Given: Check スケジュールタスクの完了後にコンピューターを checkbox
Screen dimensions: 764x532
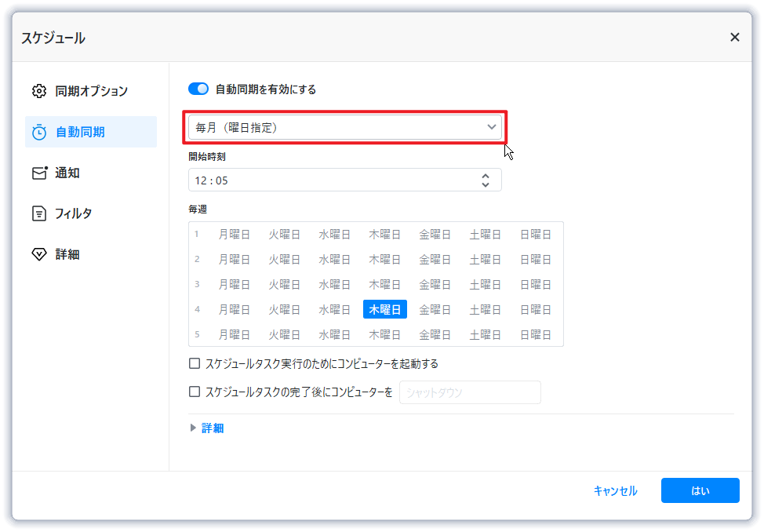Looking at the screenshot, I should pos(195,392).
